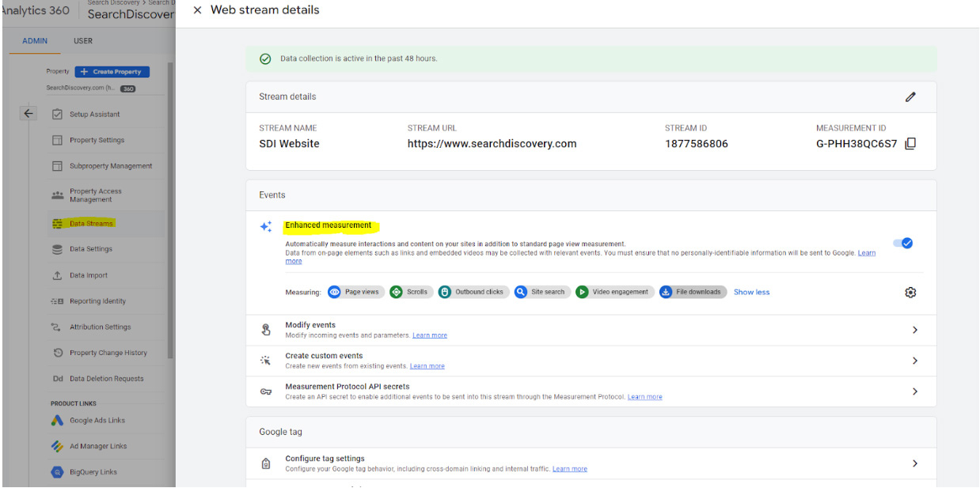Expand Modify events row chevron
The width and height of the screenshot is (980, 488).
click(914, 330)
